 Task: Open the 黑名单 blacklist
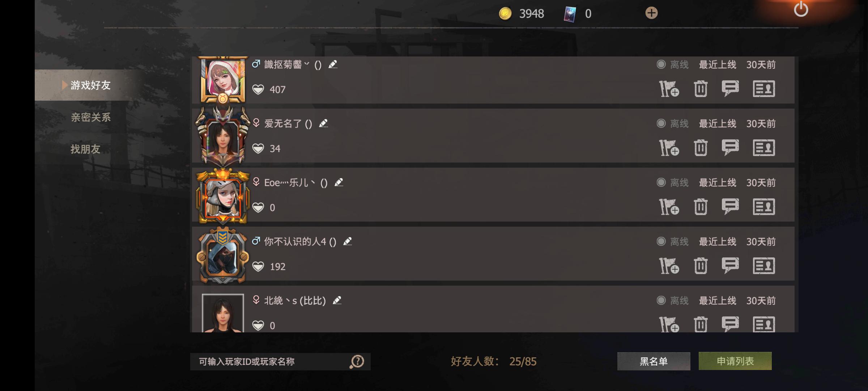click(x=654, y=361)
